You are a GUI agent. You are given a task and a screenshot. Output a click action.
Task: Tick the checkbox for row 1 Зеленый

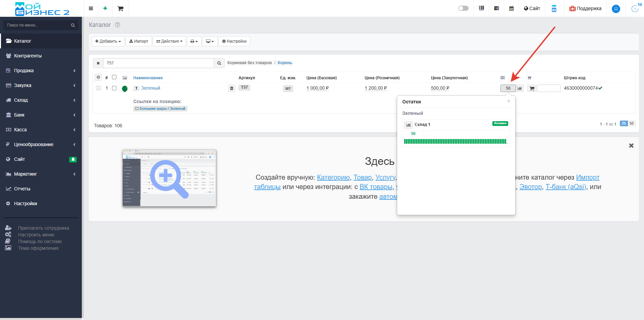pos(114,88)
